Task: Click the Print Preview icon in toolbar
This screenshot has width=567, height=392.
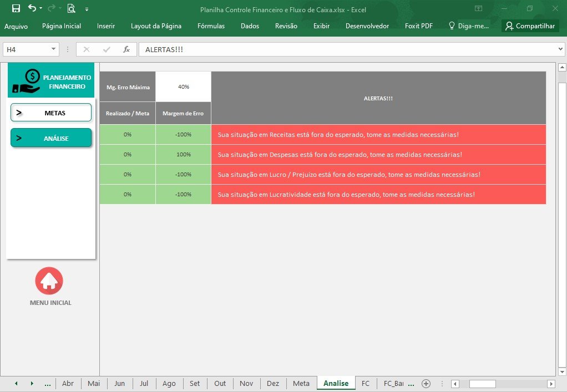Action: (x=71, y=8)
